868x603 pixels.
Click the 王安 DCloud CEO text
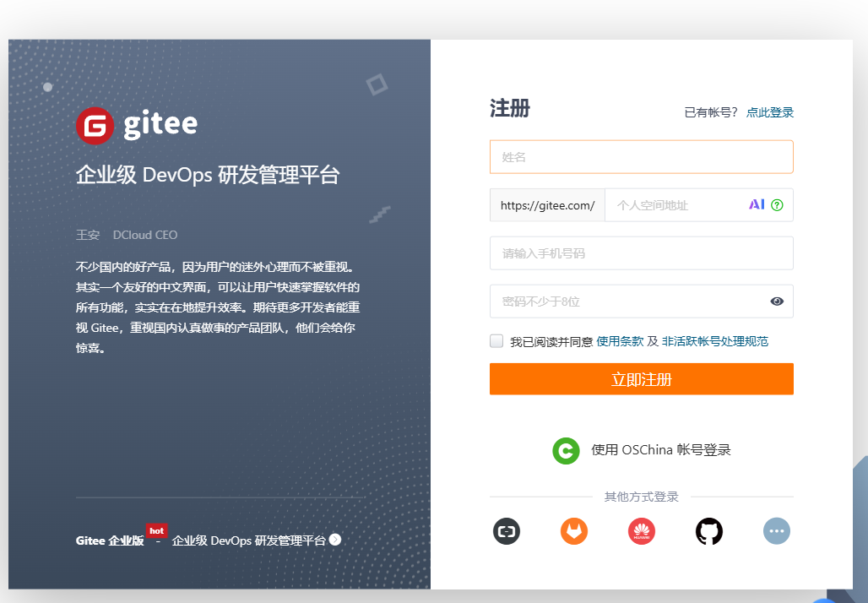[x=127, y=236]
